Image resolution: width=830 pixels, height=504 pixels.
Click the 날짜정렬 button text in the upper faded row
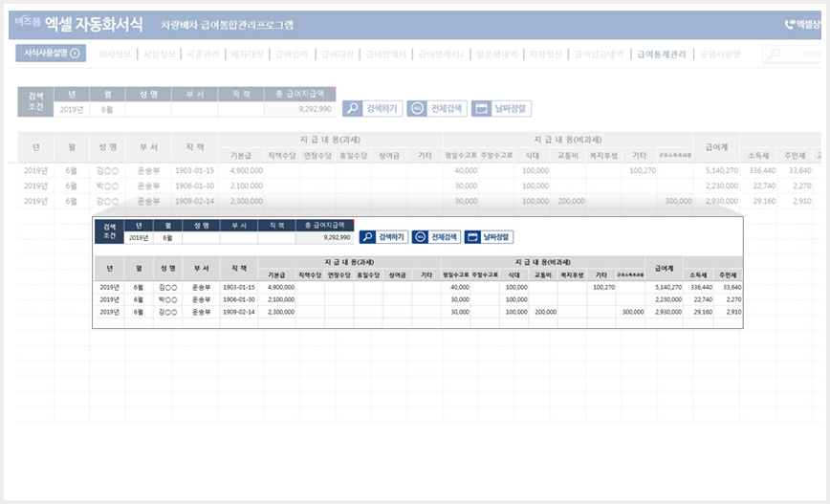(511, 108)
